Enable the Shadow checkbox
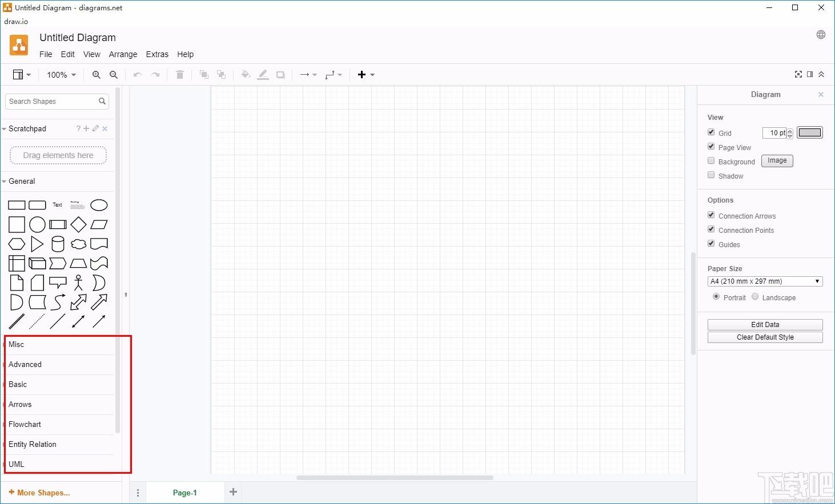Image resolution: width=835 pixels, height=504 pixels. tap(711, 175)
